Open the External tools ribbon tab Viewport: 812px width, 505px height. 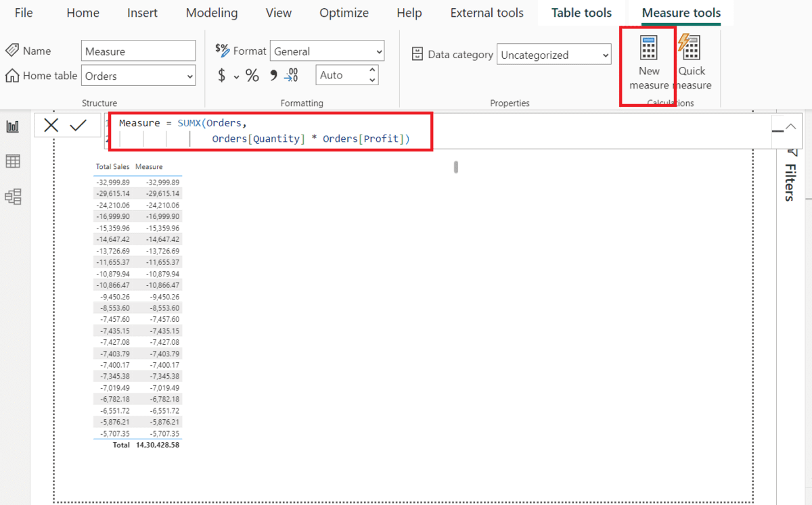click(487, 12)
